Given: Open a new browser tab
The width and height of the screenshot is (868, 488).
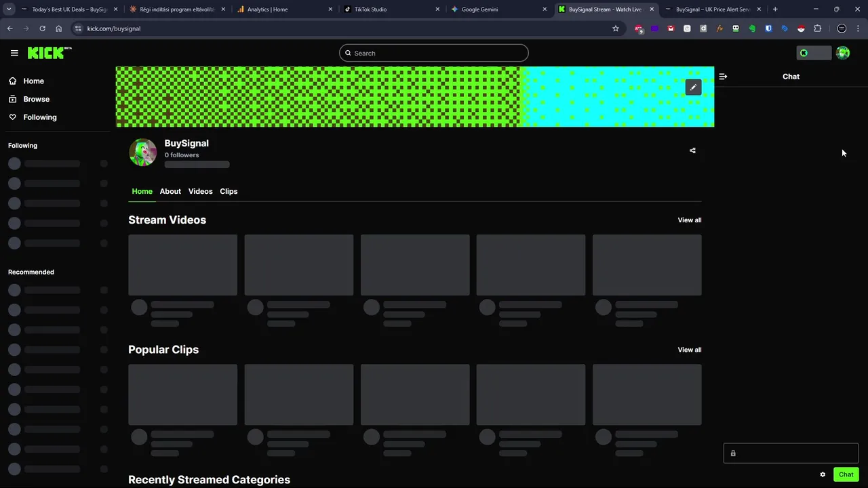Looking at the screenshot, I should click(775, 9).
